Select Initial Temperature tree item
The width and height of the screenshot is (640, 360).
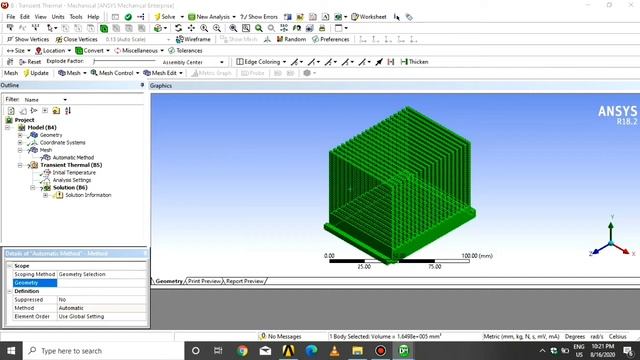pos(74,173)
